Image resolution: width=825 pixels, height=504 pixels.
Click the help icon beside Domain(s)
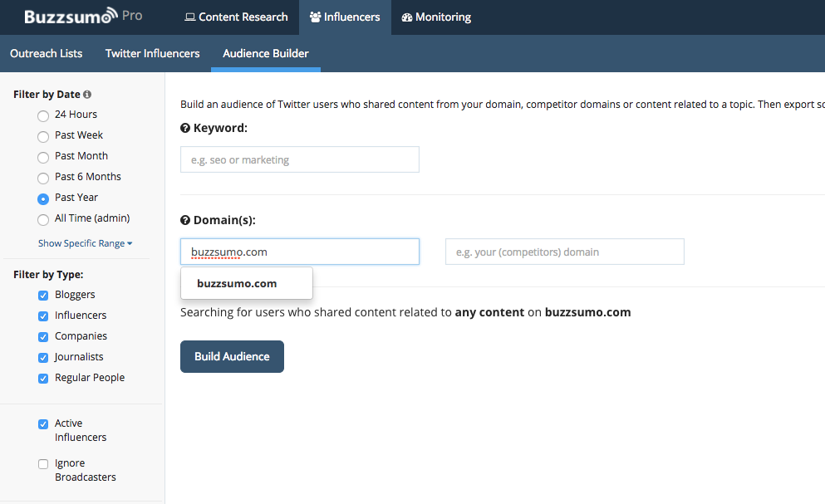tap(185, 220)
